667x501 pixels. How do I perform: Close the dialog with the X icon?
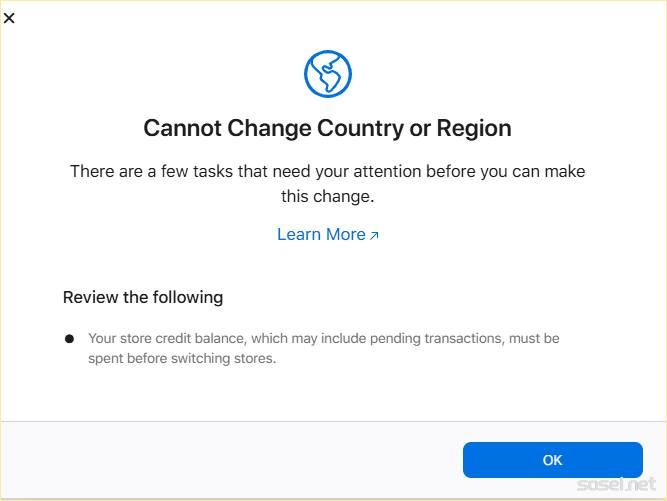pyautogui.click(x=10, y=18)
